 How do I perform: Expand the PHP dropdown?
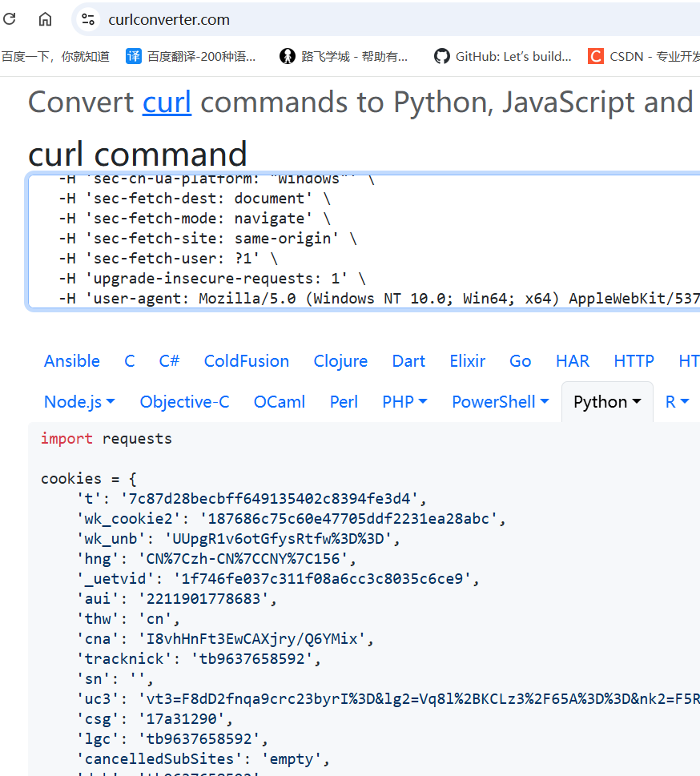[x=404, y=402]
